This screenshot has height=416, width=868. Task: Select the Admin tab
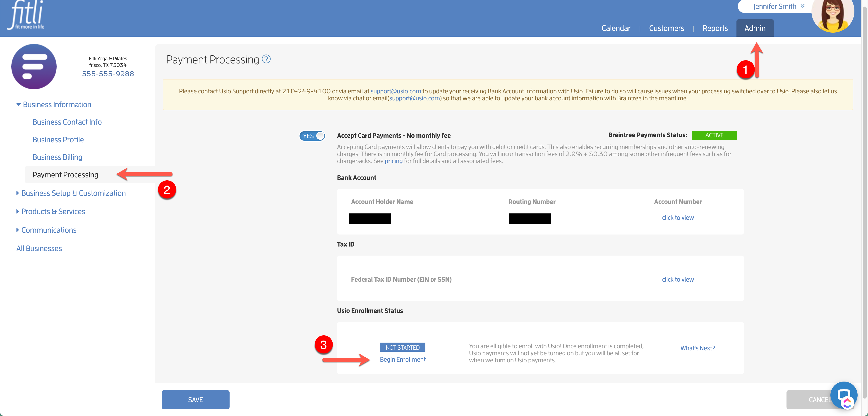755,28
